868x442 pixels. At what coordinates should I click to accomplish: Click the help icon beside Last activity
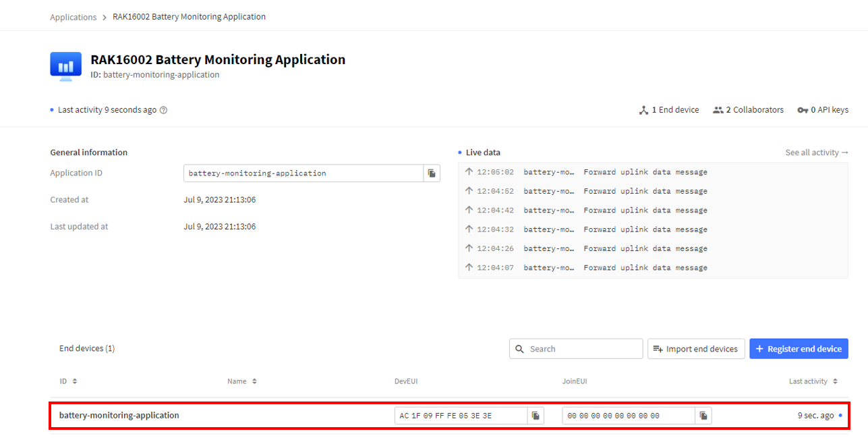tap(163, 110)
